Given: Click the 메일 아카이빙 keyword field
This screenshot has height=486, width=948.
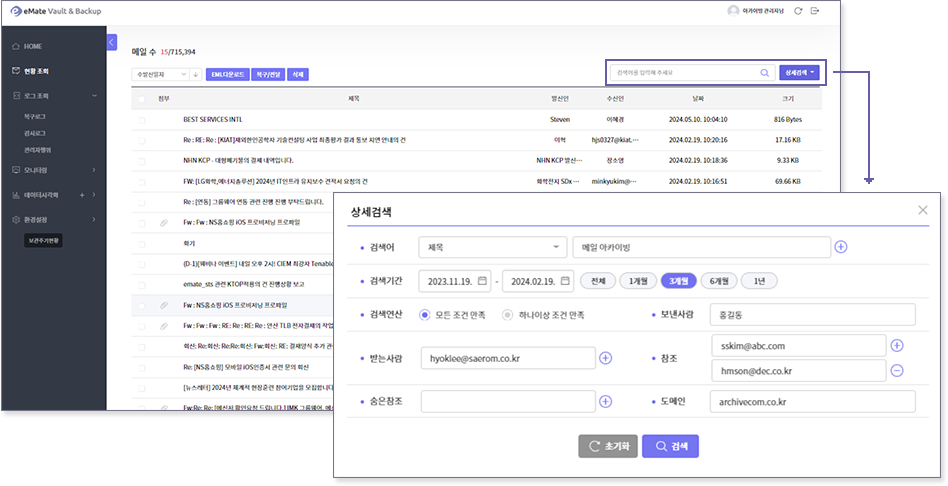Looking at the screenshot, I should 701,247.
